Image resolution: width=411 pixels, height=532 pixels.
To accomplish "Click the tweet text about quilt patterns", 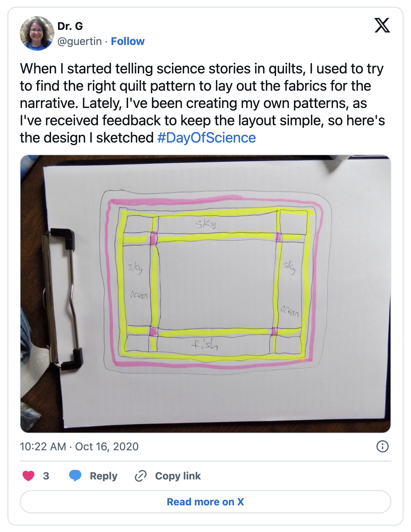I will tap(202, 103).
